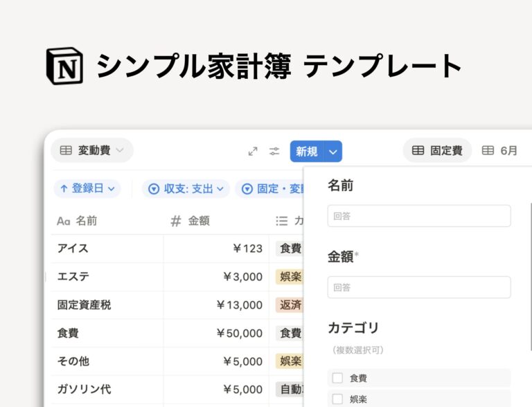Click the 固定・変動 filter chip
Image resolution: width=532 pixels, height=407 pixels.
tap(269, 188)
